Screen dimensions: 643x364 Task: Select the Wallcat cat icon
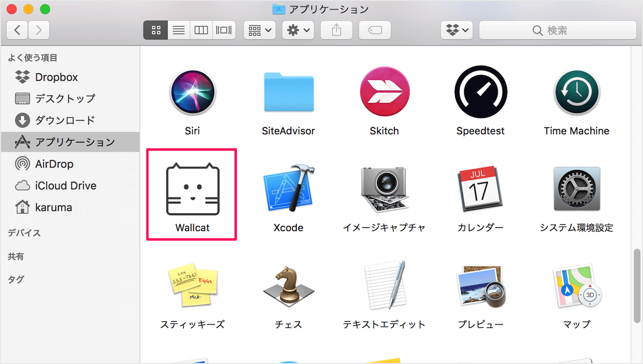coord(192,189)
